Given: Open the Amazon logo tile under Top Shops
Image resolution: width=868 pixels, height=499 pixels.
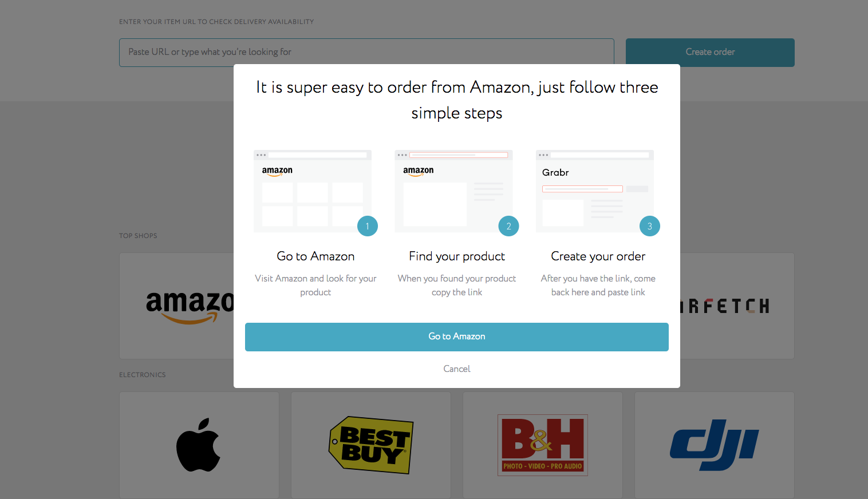Looking at the screenshot, I should click(176, 306).
